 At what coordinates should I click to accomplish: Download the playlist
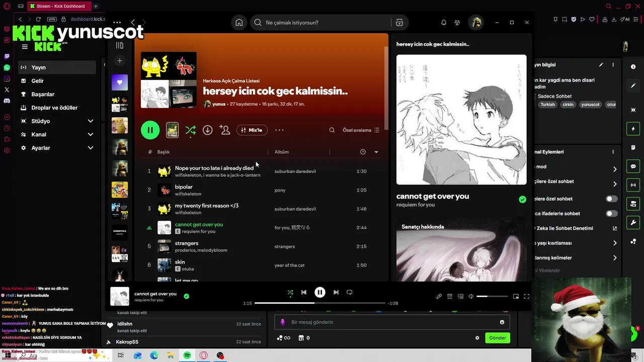click(x=207, y=130)
